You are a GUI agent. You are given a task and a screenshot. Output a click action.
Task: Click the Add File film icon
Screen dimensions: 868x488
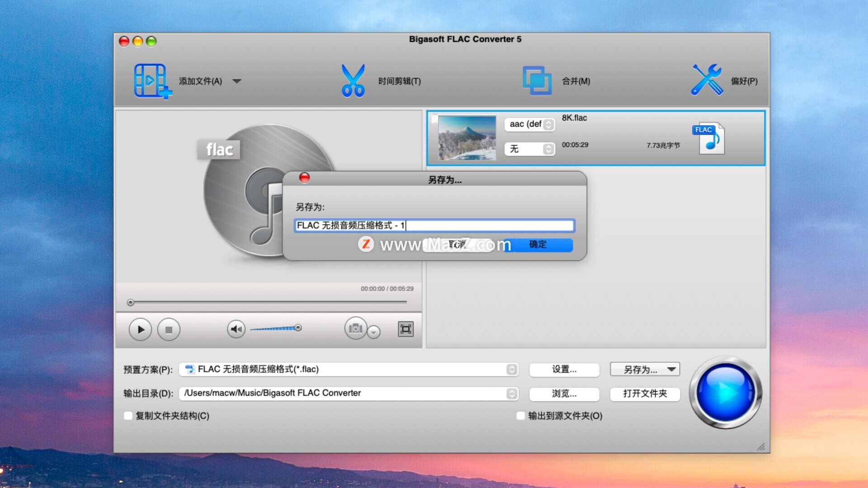pyautogui.click(x=153, y=81)
